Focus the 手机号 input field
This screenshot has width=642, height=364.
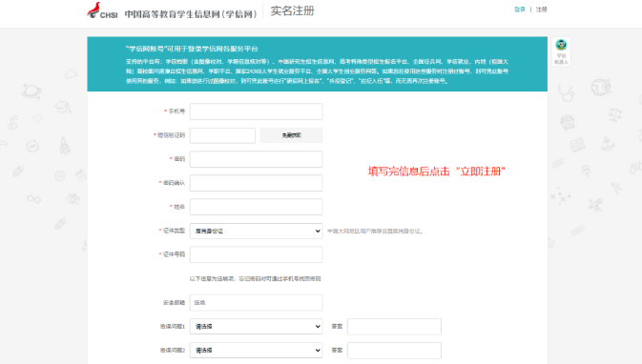pyautogui.click(x=256, y=111)
